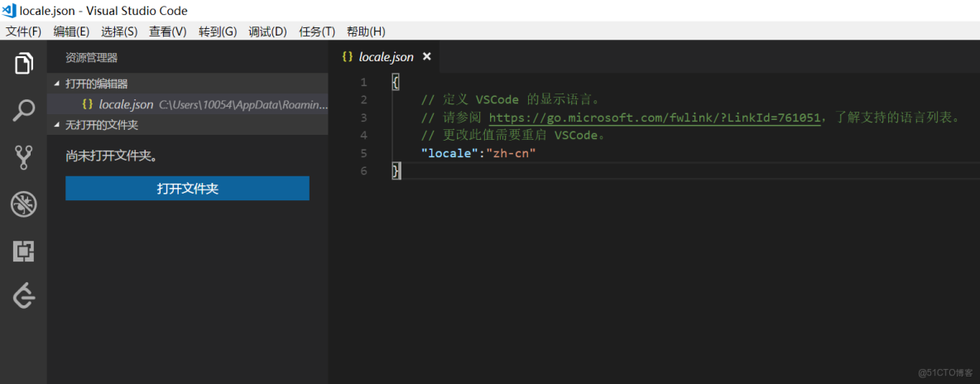Click the "locale" key in line 5

pos(450,152)
